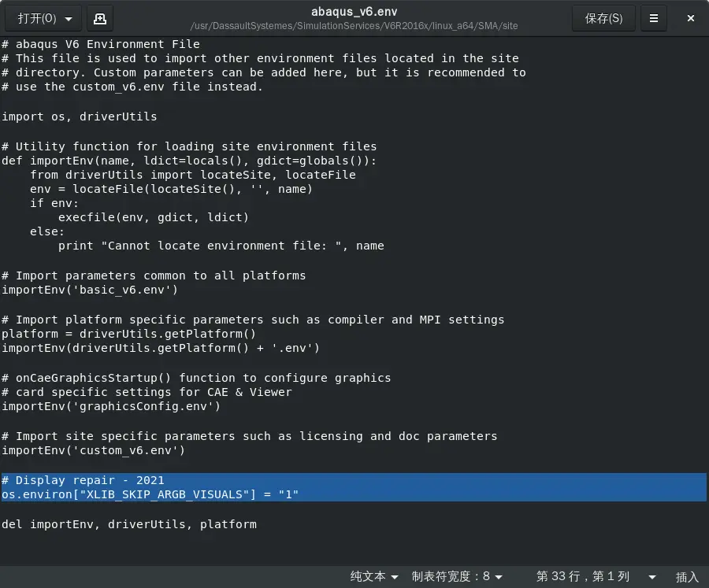Open the 制表符宽度：8 tab width dropdown
Screen dimensions: 709x588
click(457, 576)
